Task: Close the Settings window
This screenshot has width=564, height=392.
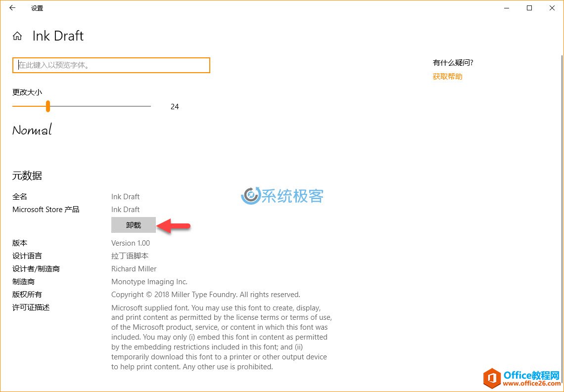Action: coord(552,8)
